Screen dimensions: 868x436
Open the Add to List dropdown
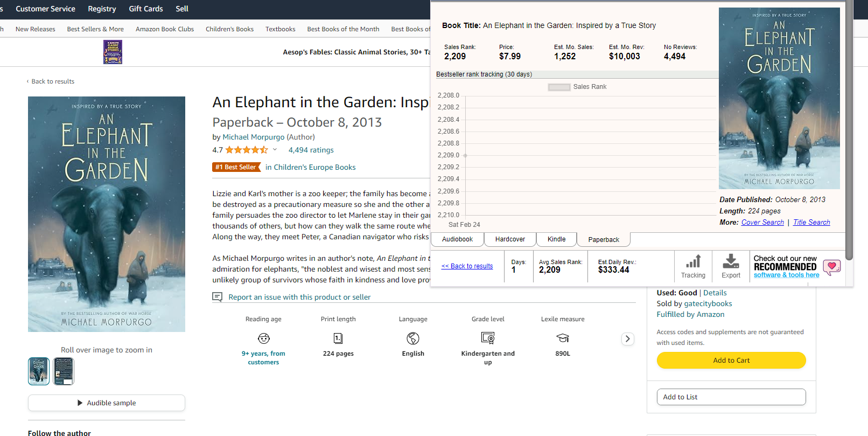[x=731, y=397]
